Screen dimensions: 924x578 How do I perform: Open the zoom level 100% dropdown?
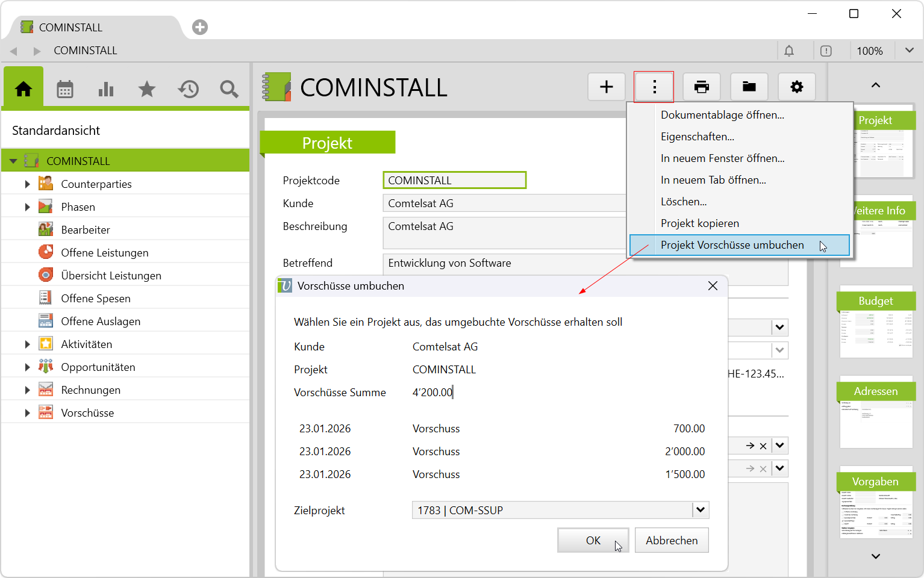pyautogui.click(x=909, y=51)
